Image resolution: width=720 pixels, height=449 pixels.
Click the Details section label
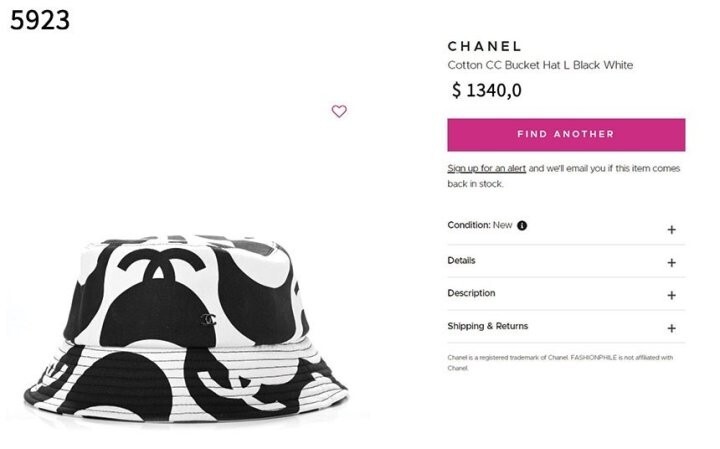(x=461, y=260)
